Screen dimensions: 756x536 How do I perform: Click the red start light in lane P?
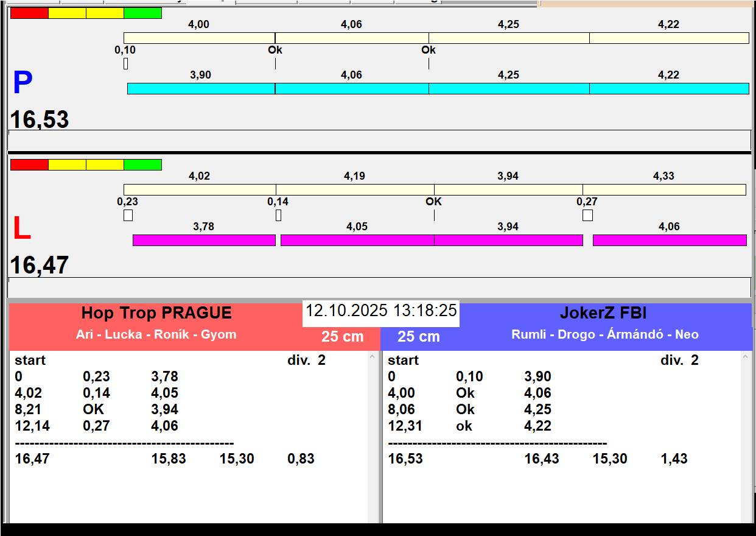[29, 13]
